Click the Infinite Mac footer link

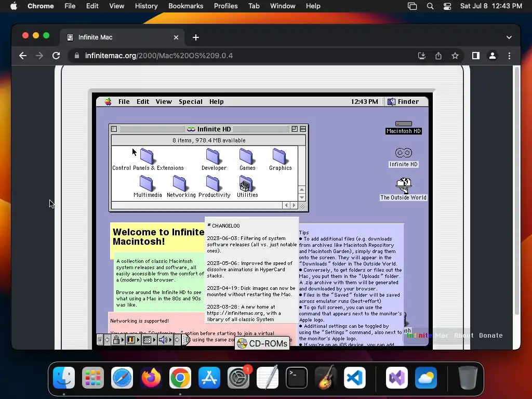[x=428, y=335]
